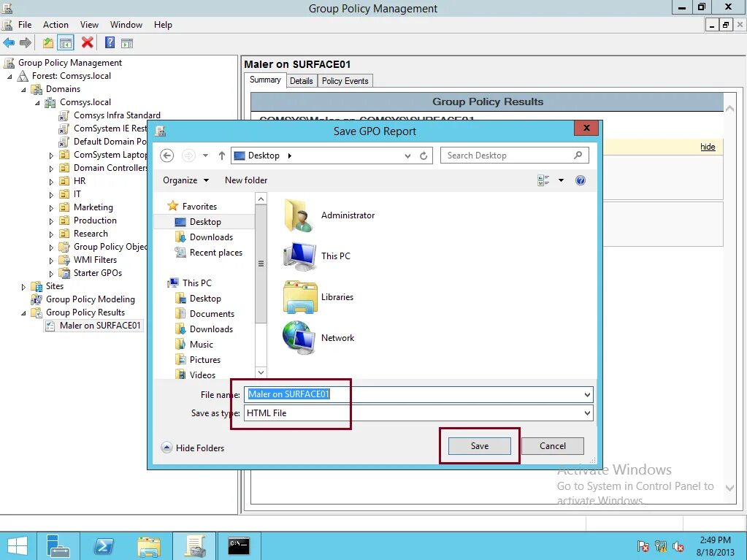Open the recent locations dropdown arrow
This screenshot has width=747, height=560.
pos(205,156)
